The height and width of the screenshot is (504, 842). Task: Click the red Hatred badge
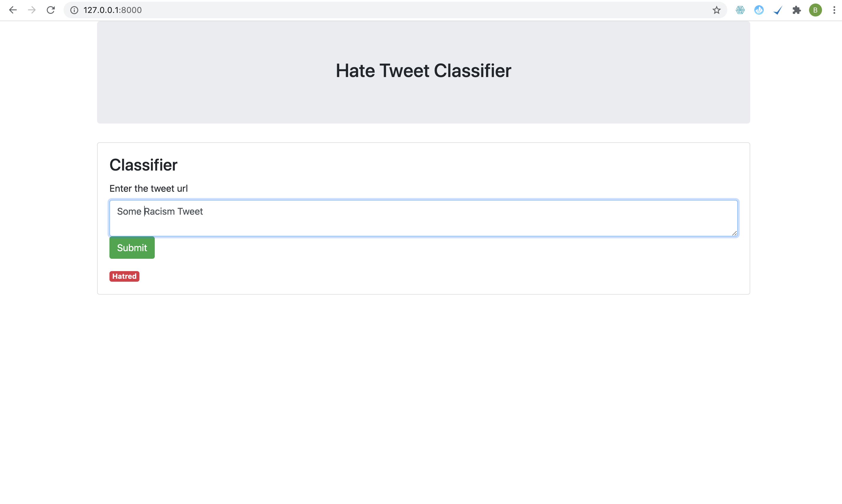(124, 276)
